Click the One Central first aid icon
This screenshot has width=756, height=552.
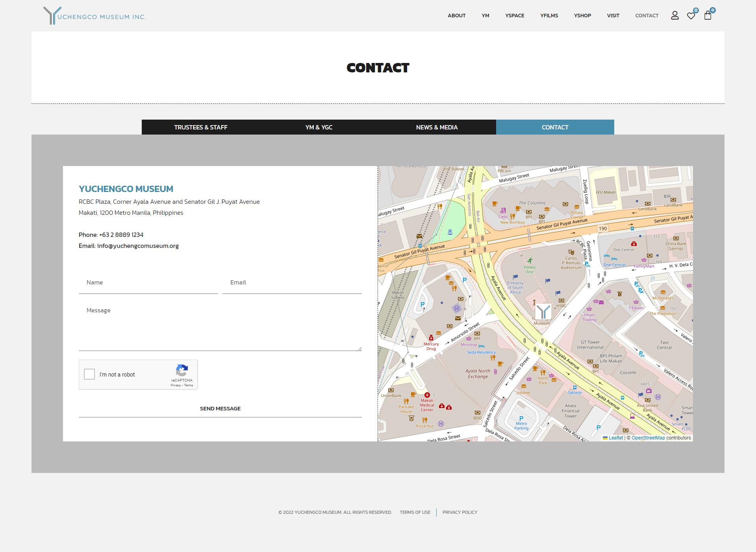click(634, 244)
